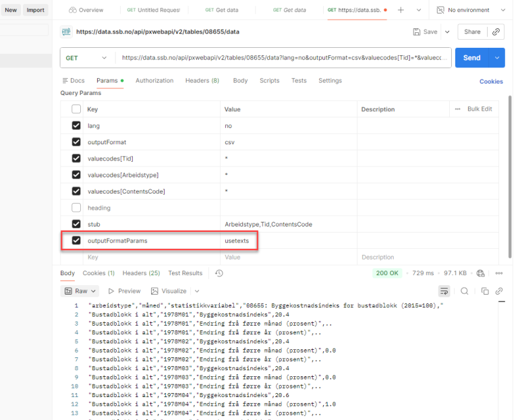The height and width of the screenshot is (420, 518).
Task: Uncheck the outputFormatParams parameter checkbox
Action: (76, 241)
